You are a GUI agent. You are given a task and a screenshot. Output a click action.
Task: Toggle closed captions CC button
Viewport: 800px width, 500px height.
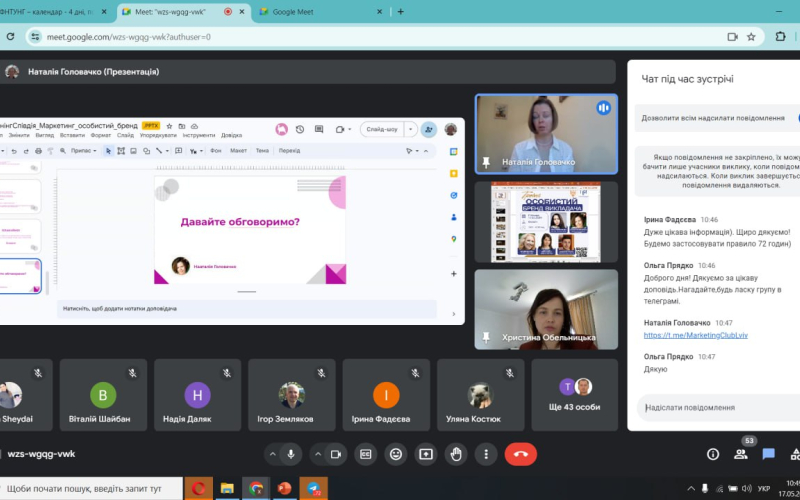[x=366, y=454]
